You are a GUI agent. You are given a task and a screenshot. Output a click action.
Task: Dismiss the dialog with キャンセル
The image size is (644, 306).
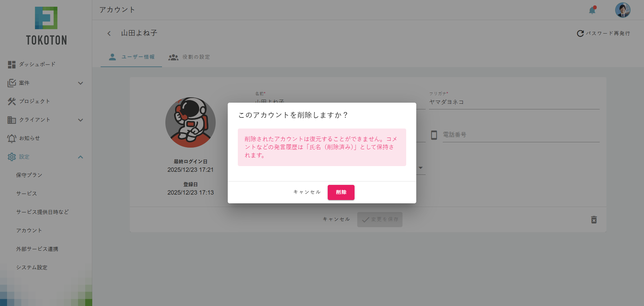click(306, 192)
